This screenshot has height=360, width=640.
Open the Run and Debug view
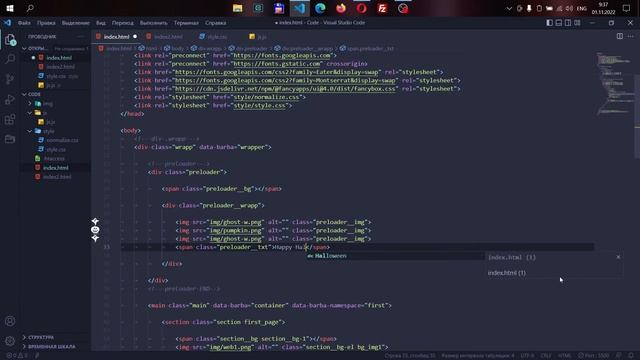[10, 99]
